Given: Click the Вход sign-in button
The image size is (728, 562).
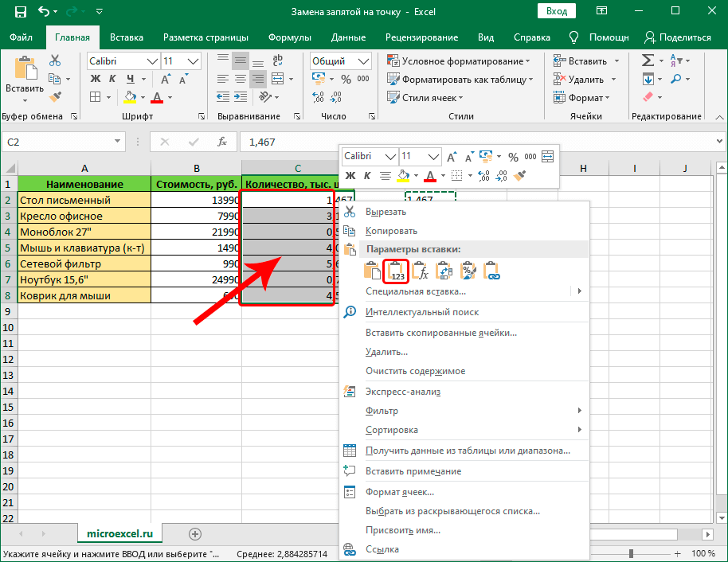Looking at the screenshot, I should point(556,11).
